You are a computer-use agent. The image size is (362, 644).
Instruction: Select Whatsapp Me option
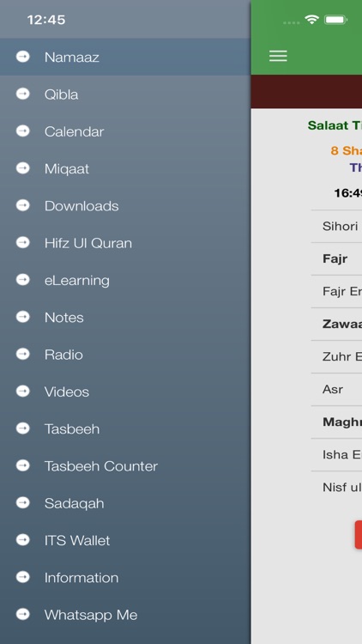(x=125, y=615)
